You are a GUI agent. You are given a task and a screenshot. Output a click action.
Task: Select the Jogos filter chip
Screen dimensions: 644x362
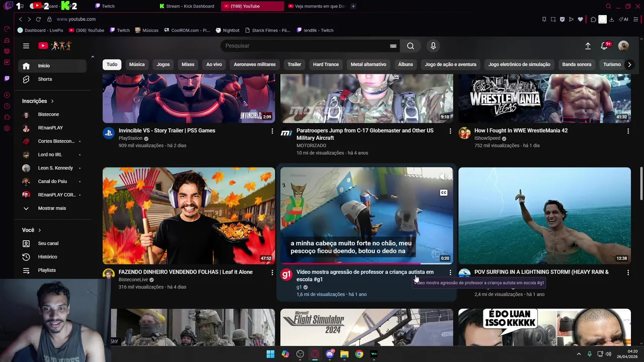click(x=163, y=64)
